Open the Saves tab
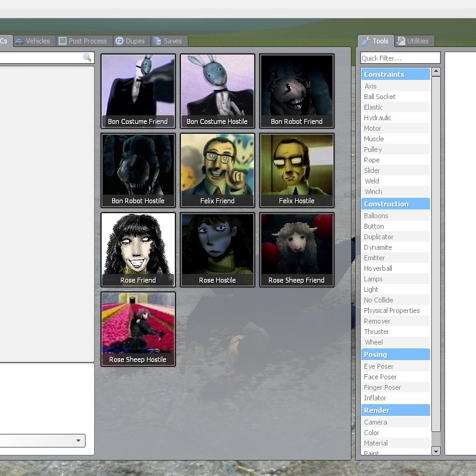 point(169,41)
